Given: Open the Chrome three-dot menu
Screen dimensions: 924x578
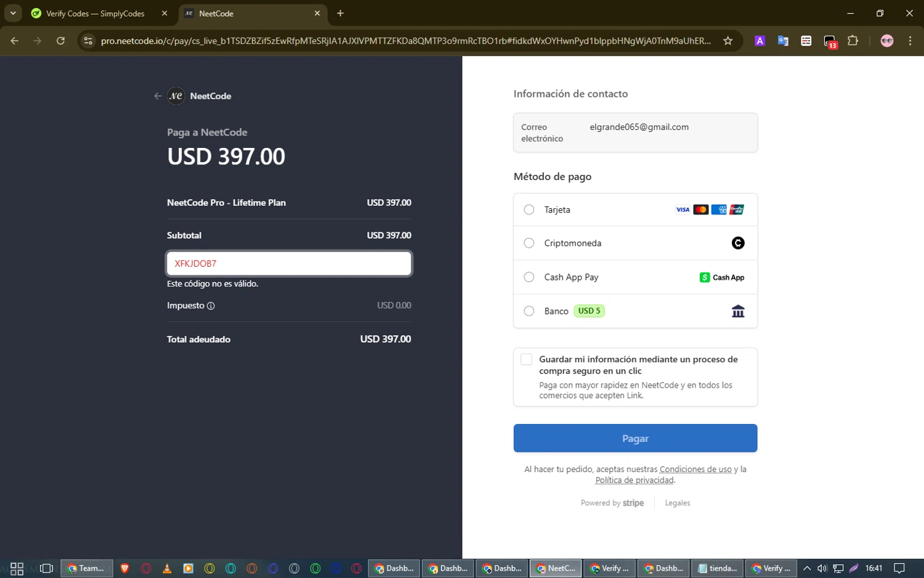Looking at the screenshot, I should pyautogui.click(x=910, y=41).
